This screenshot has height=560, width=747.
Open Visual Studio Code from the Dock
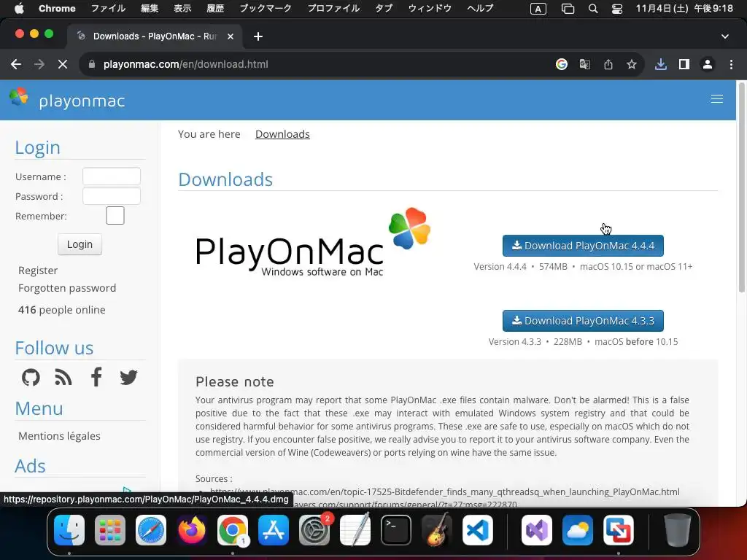coord(477,530)
